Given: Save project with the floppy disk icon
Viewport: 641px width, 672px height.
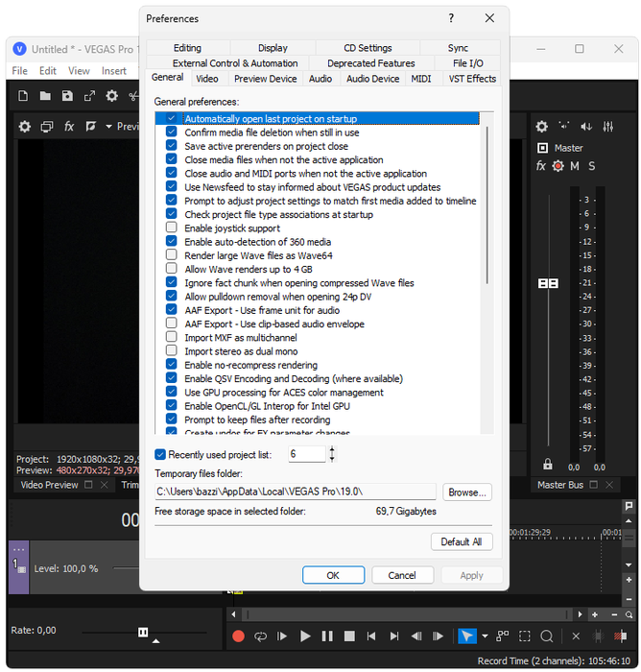Looking at the screenshot, I should [67, 96].
